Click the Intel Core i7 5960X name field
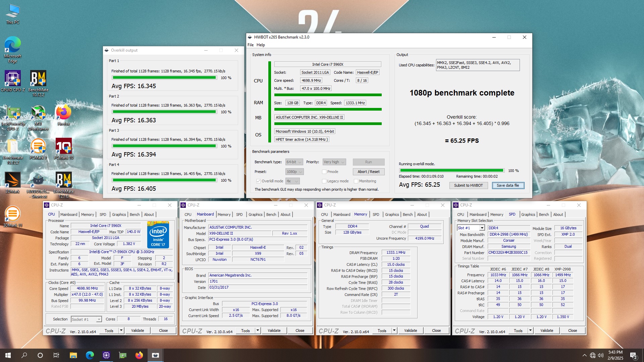 point(327,64)
